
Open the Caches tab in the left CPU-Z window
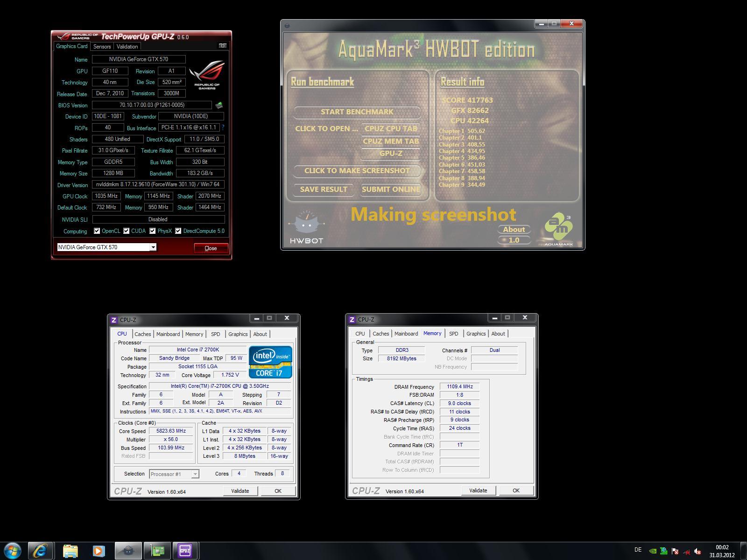[x=143, y=334]
